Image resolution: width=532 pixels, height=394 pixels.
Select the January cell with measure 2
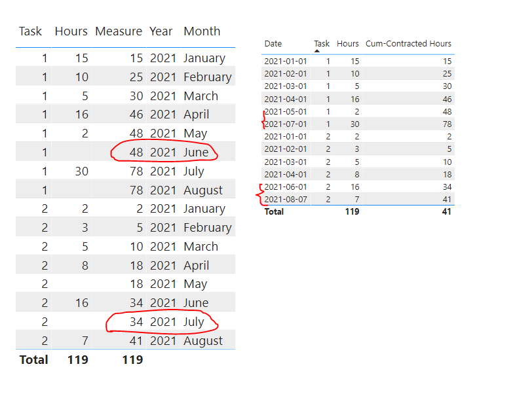[x=204, y=209]
